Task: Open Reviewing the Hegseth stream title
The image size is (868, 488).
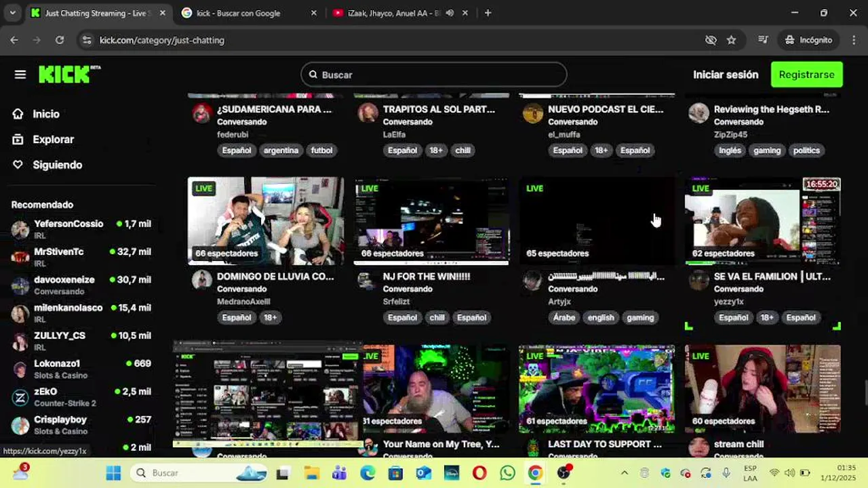Action: (x=771, y=109)
